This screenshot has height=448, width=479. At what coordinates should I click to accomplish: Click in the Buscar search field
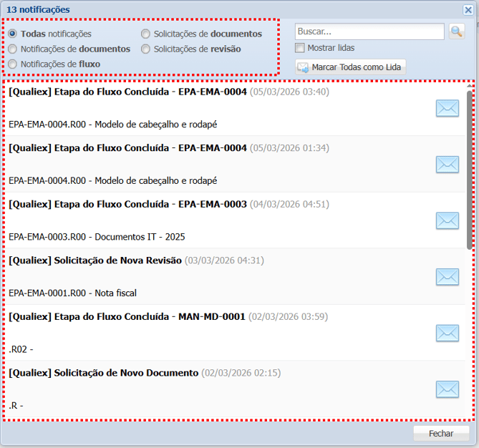(x=369, y=31)
